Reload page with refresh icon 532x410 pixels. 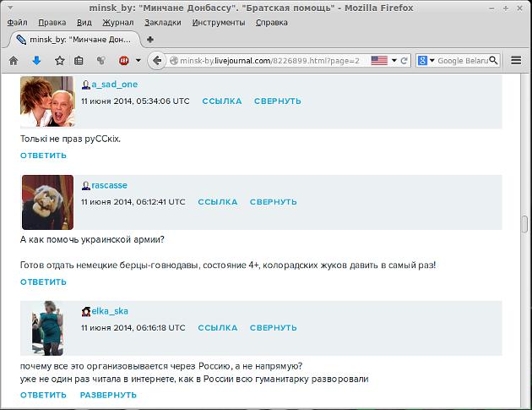[404, 61]
